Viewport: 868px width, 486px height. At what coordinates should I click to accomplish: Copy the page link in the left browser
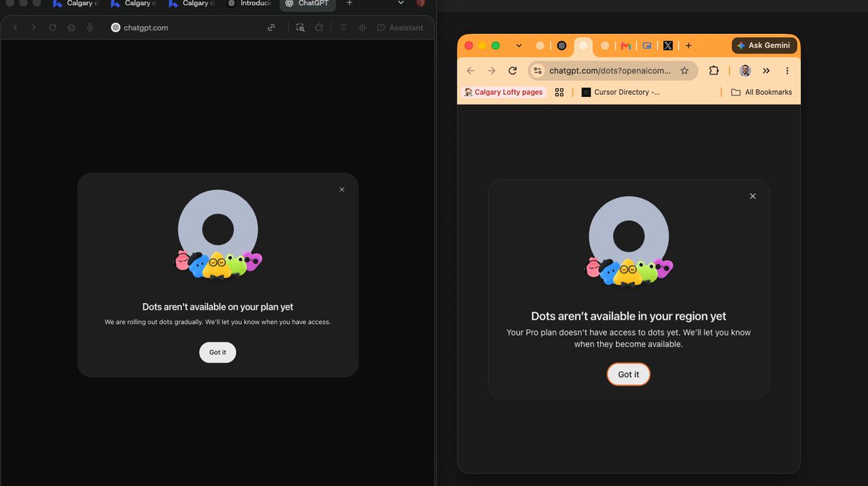click(271, 27)
